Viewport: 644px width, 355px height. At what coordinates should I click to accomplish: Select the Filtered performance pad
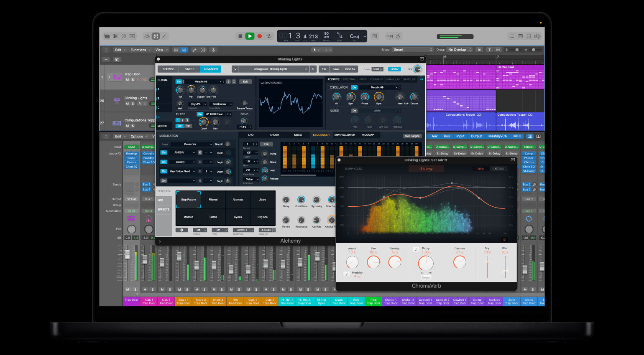coord(213,200)
